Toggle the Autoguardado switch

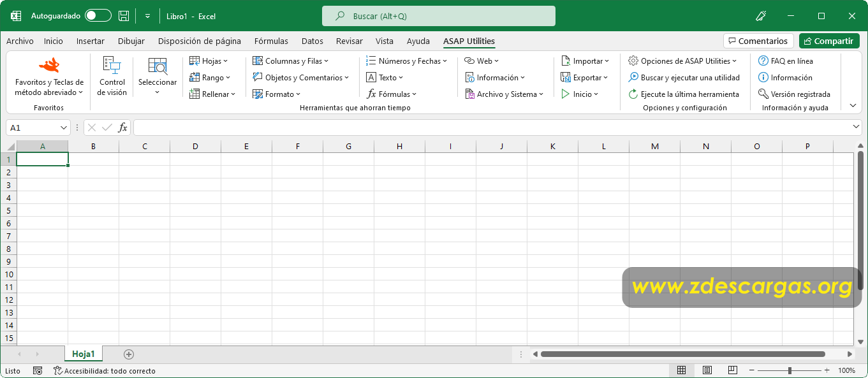coord(98,16)
